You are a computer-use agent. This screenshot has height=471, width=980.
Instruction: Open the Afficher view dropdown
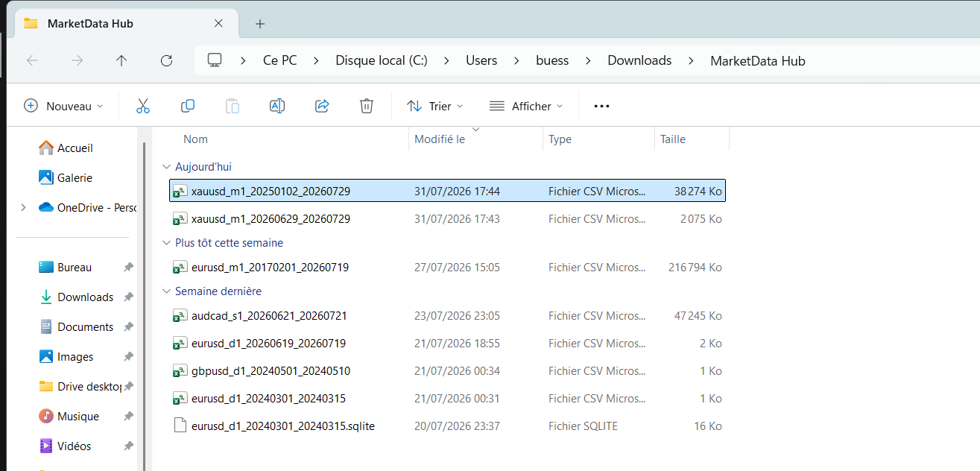[526, 106]
